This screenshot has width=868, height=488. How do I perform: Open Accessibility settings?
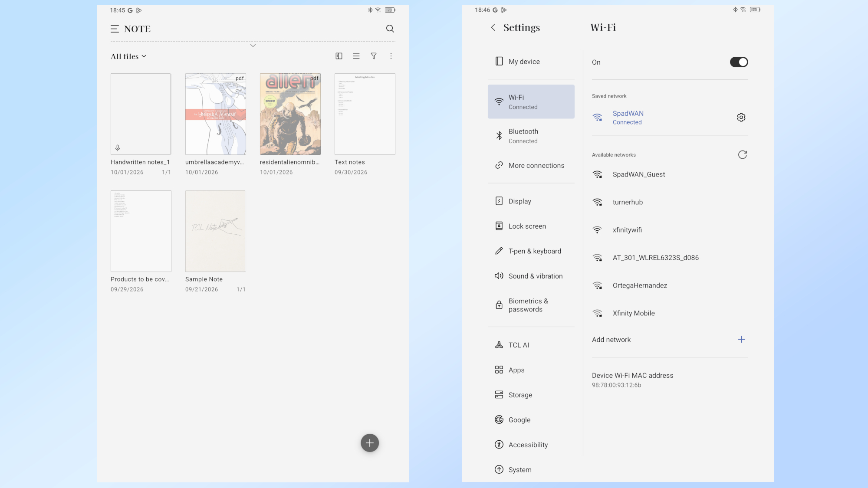(x=531, y=445)
